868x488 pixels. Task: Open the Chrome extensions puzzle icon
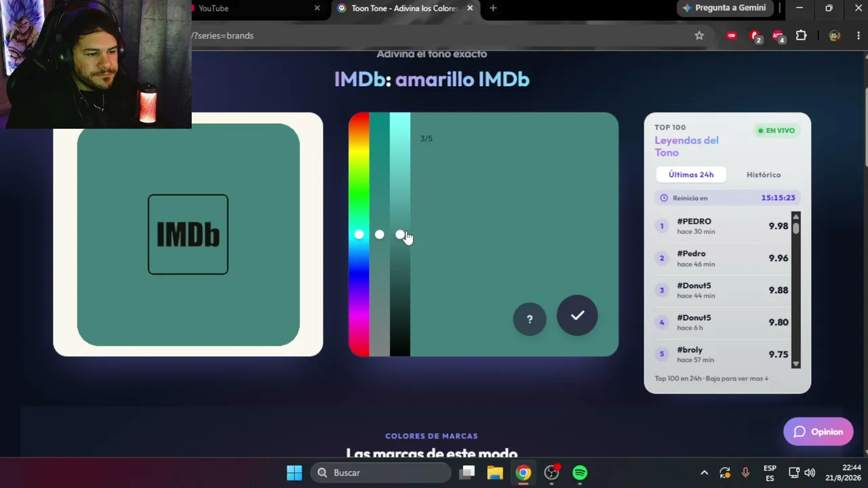click(801, 35)
